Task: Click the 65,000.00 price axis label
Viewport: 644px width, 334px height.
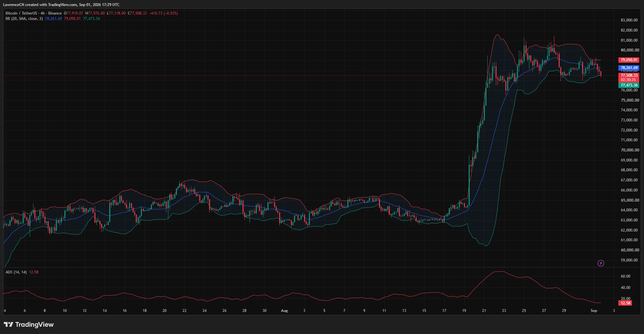Action: pos(629,200)
